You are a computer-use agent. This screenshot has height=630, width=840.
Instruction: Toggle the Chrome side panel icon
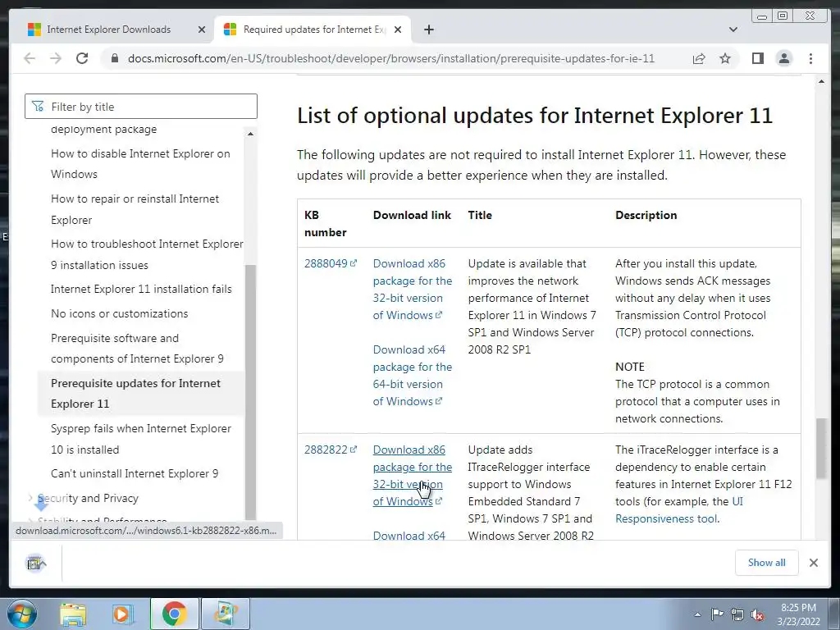[x=757, y=58]
